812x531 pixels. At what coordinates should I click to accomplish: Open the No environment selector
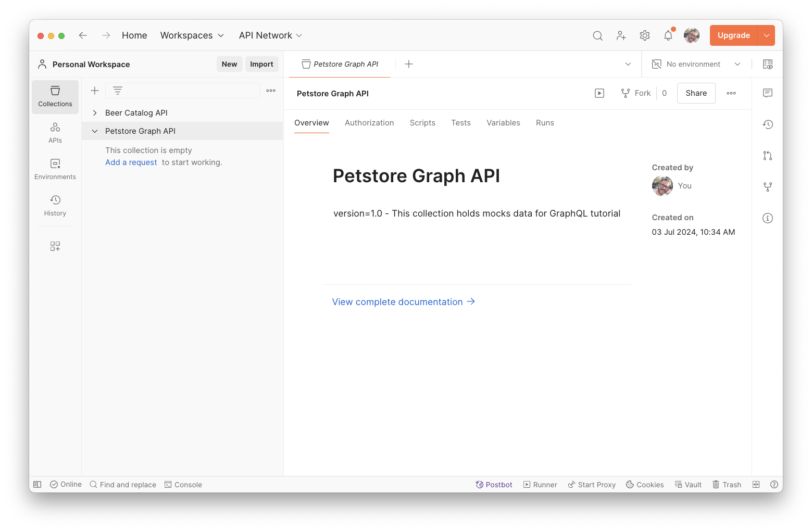pyautogui.click(x=695, y=64)
